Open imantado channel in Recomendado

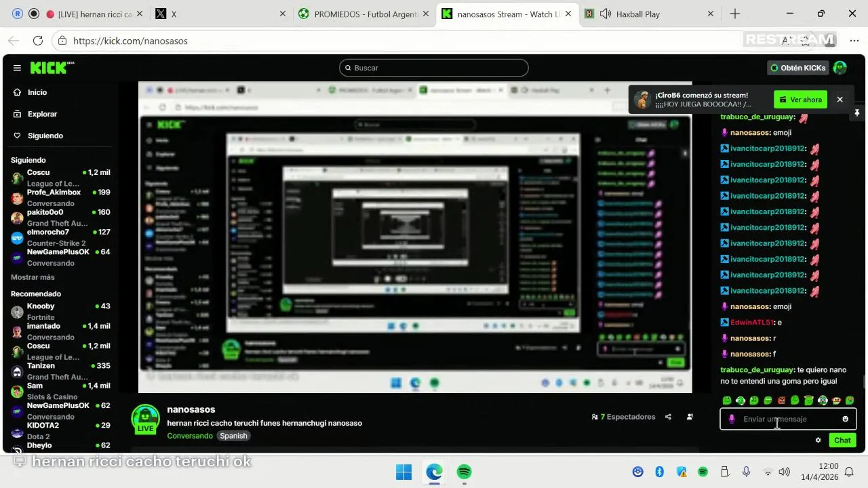[x=60, y=331]
